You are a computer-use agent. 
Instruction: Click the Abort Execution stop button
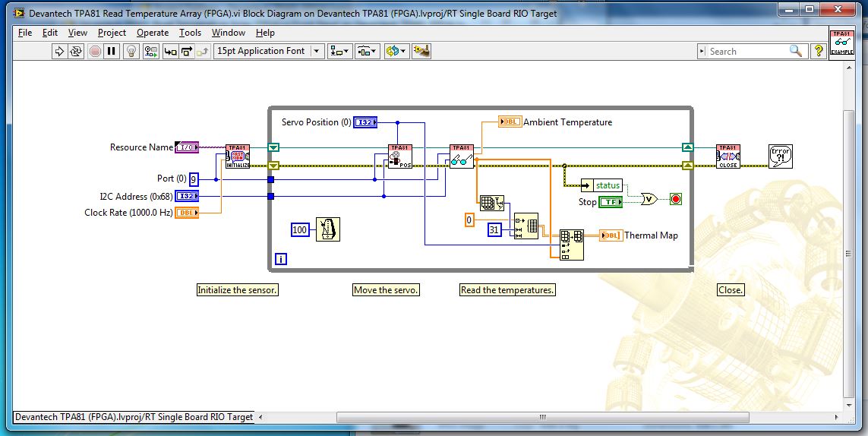[95, 51]
